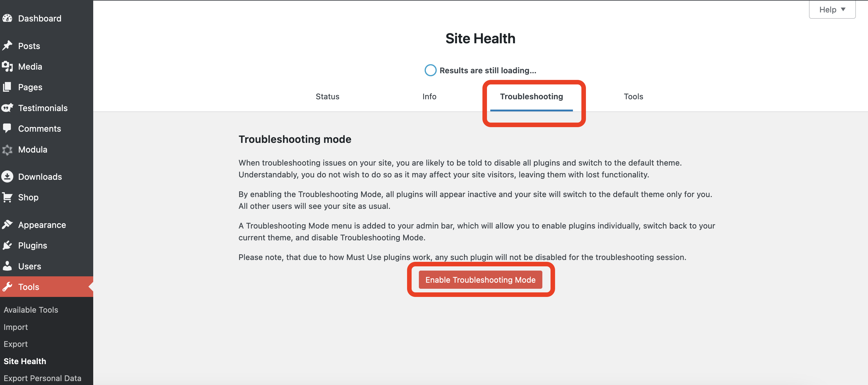Screen dimensions: 868x385
Task: Expand the Help dropdown
Action: coord(832,9)
